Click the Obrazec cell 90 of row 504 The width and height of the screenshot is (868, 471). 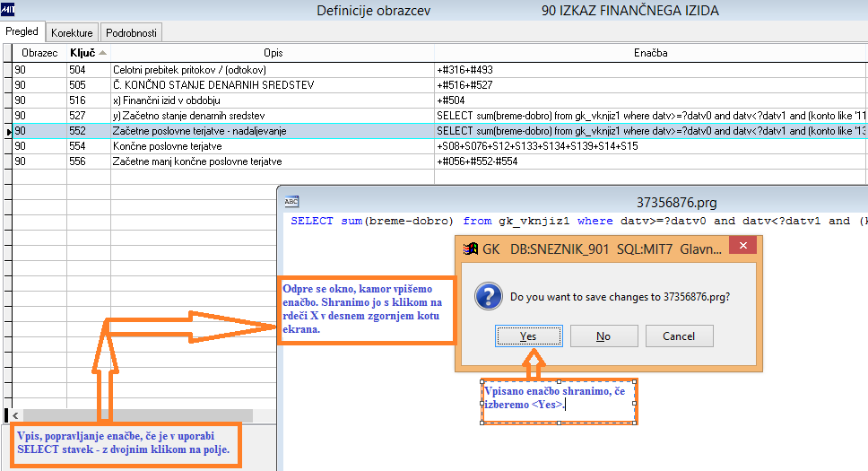pyautogui.click(x=39, y=70)
